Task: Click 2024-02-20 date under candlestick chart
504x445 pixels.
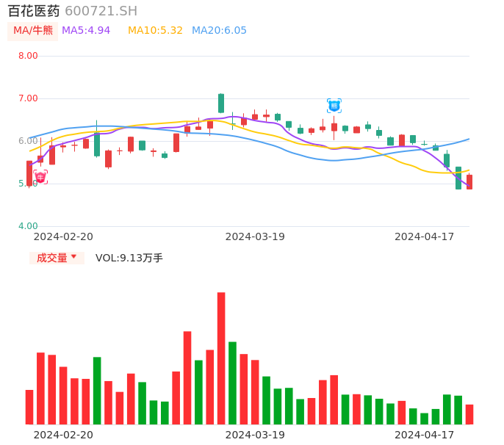Action: (x=63, y=236)
